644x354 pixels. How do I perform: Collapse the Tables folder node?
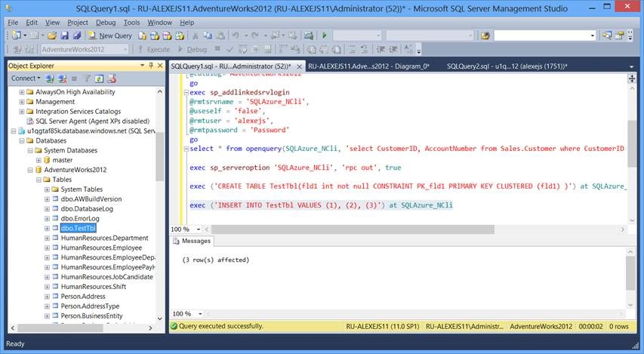tap(39, 180)
